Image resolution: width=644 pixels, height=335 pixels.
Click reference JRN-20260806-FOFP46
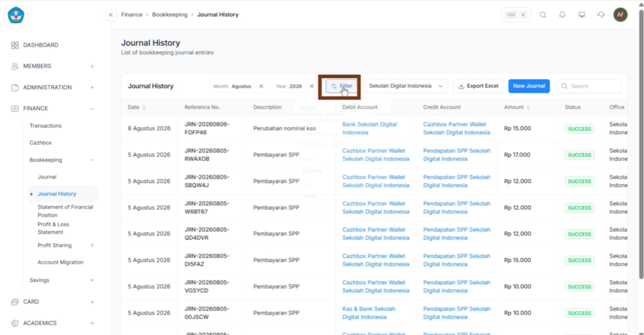(x=207, y=128)
